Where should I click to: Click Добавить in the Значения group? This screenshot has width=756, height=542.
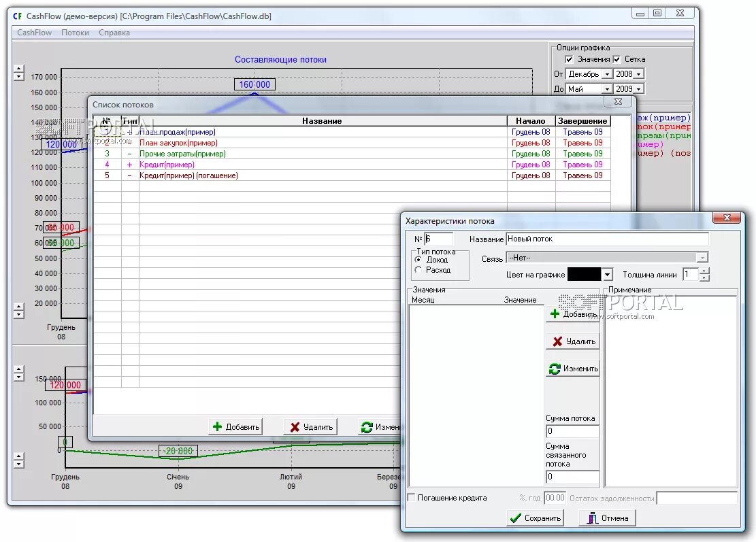[x=573, y=314]
